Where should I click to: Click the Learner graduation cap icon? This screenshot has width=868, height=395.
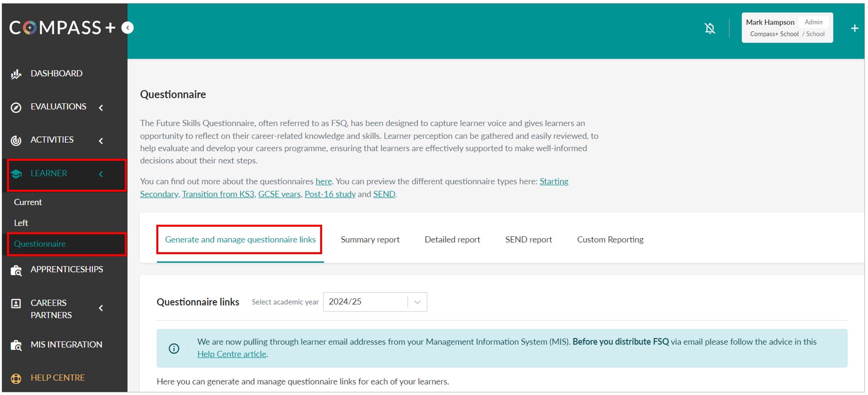(16, 174)
